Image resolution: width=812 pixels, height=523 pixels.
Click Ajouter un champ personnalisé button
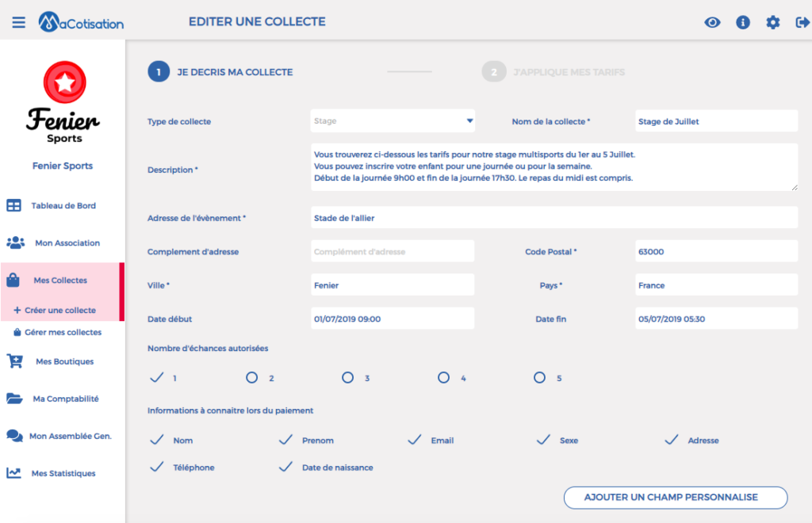pos(676,497)
